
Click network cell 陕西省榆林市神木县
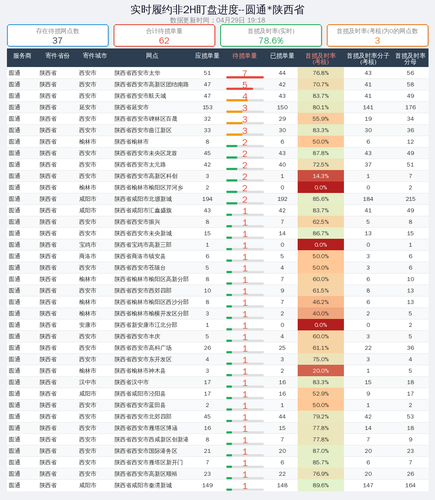(x=140, y=371)
